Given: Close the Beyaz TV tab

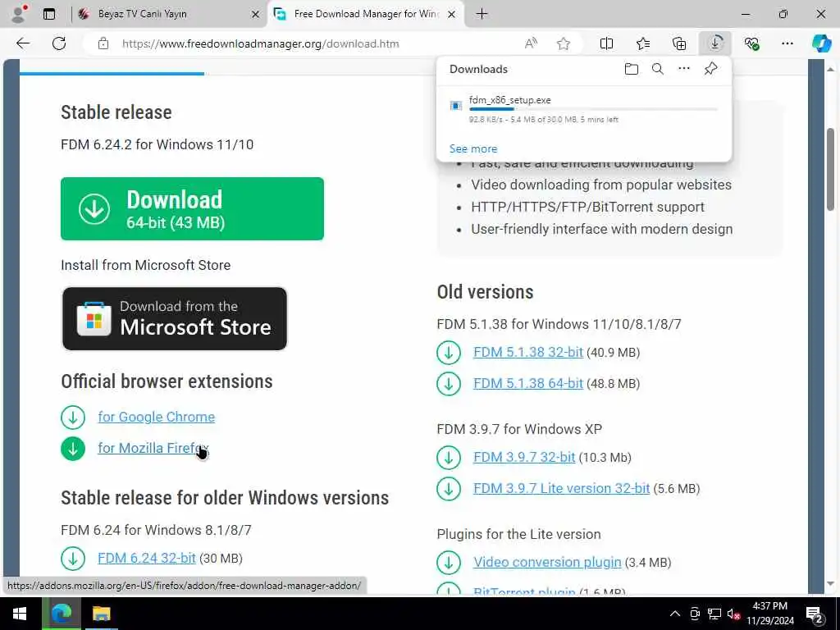Looking at the screenshot, I should (256, 15).
